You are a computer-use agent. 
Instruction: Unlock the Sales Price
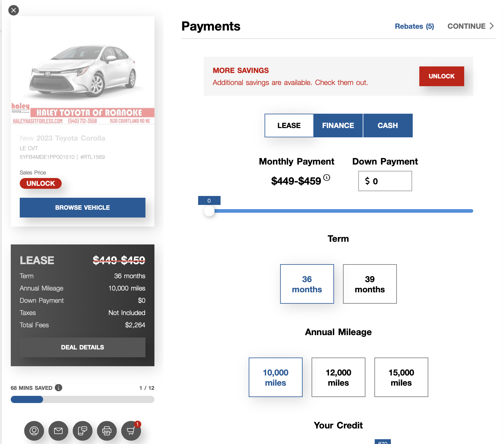pyautogui.click(x=41, y=183)
